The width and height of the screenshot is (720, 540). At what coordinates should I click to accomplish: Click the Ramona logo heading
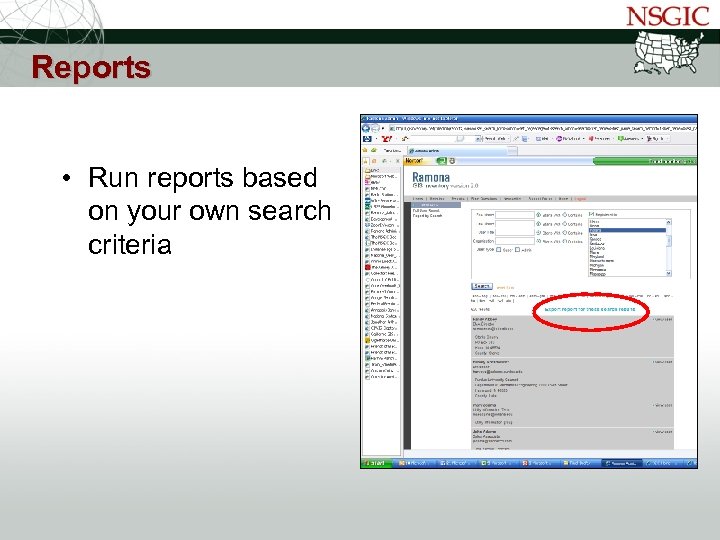[431, 177]
